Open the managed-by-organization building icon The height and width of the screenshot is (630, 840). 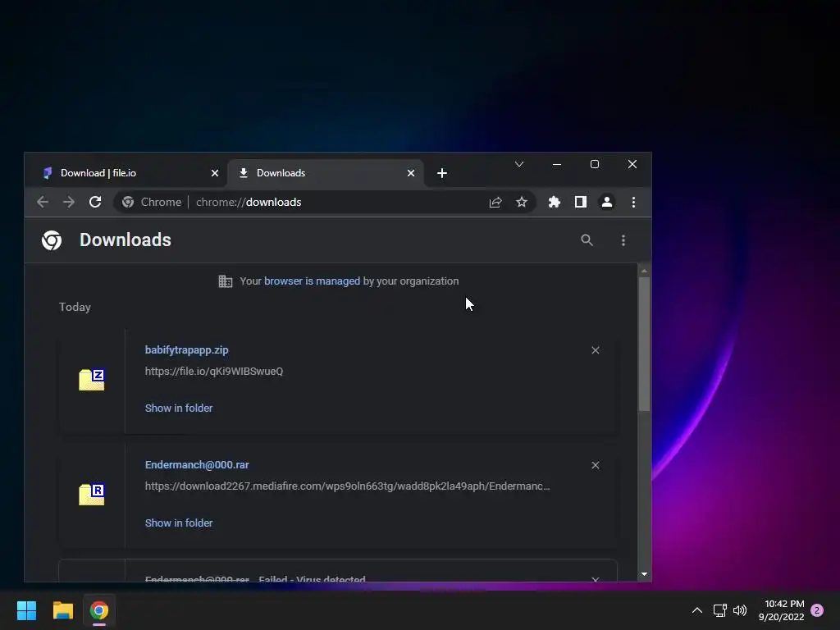tap(226, 281)
